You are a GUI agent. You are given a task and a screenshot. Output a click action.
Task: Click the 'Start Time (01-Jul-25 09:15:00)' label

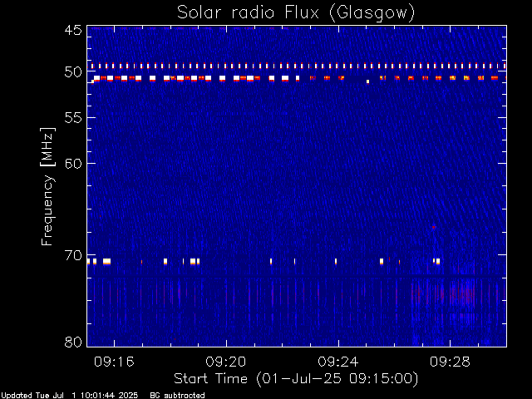(296, 379)
